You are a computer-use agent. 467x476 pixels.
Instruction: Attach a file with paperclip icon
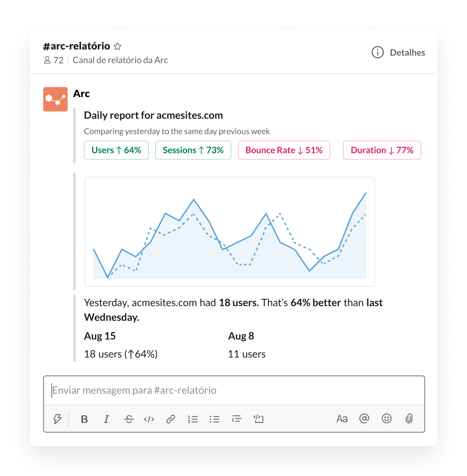click(x=409, y=419)
